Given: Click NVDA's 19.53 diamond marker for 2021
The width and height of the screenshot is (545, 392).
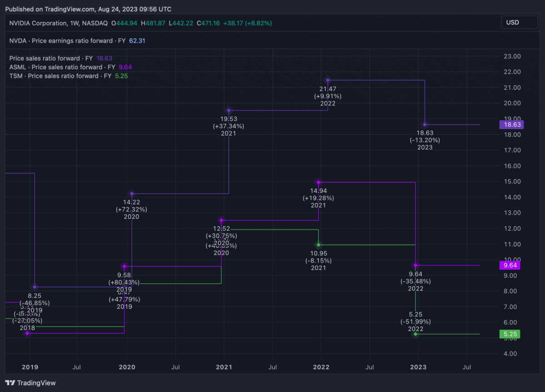Looking at the screenshot, I should [229, 110].
